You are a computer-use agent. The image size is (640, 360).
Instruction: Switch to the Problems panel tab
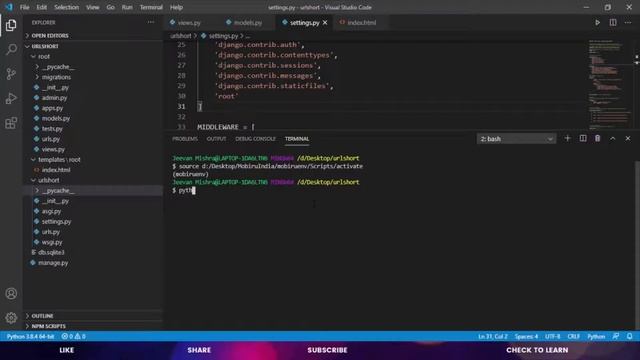tap(185, 139)
